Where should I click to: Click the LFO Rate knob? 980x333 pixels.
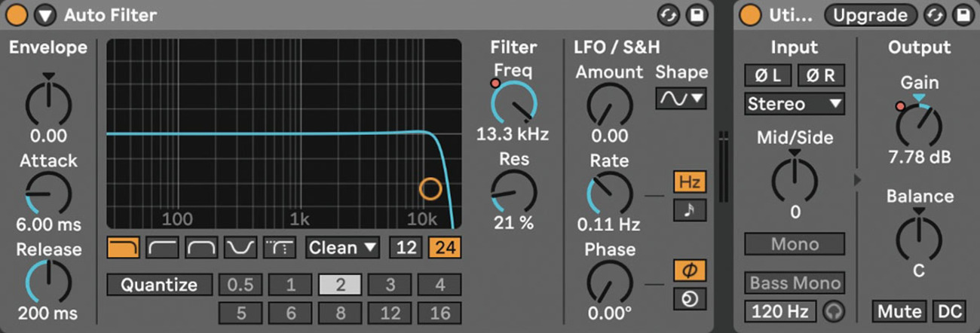pyautogui.click(x=609, y=194)
